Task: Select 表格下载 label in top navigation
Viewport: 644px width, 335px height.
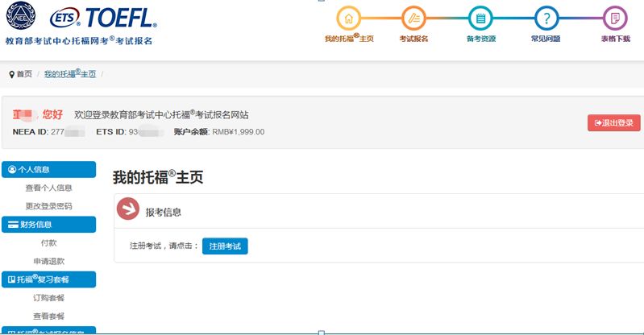Action: [x=615, y=39]
